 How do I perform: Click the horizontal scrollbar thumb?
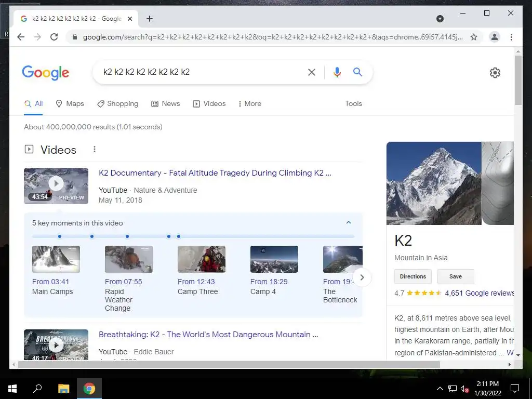(229, 364)
